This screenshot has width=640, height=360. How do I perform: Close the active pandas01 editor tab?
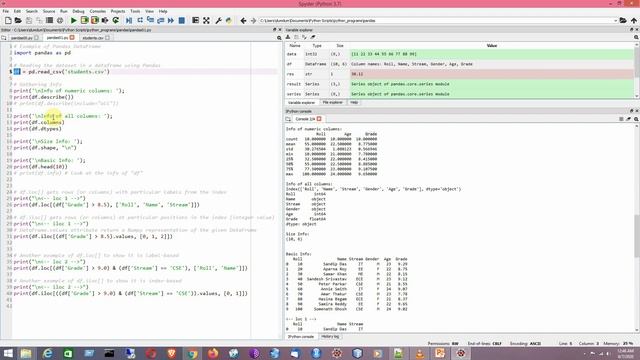click(72, 38)
